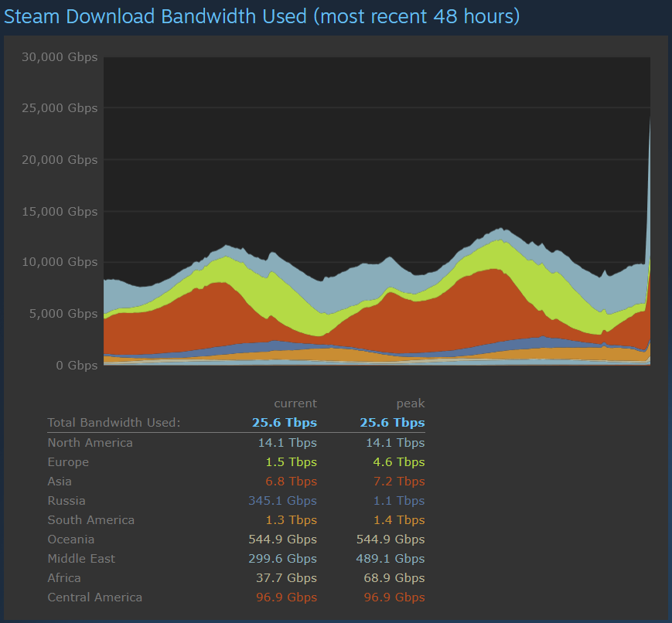The height and width of the screenshot is (623, 672).
Task: Click the 'peak' column header
Action: (411, 403)
